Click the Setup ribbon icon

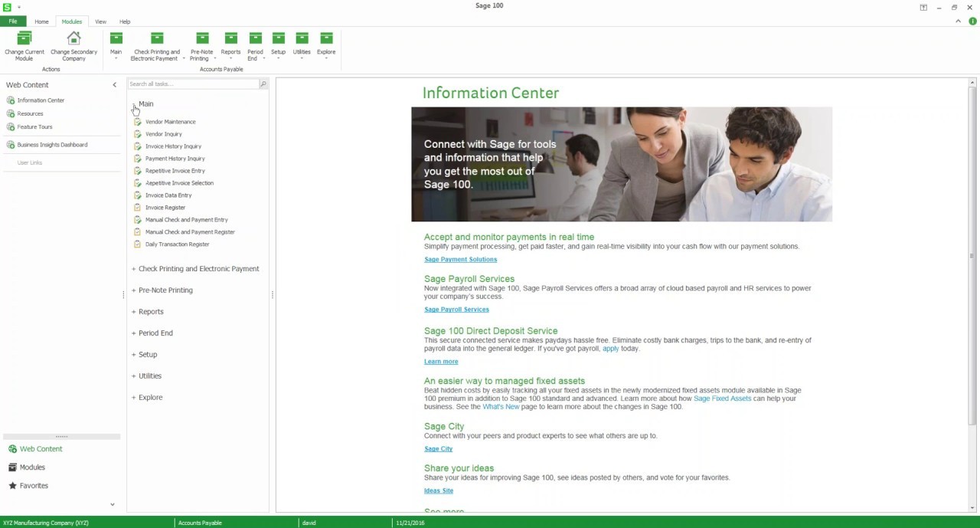coord(278,39)
